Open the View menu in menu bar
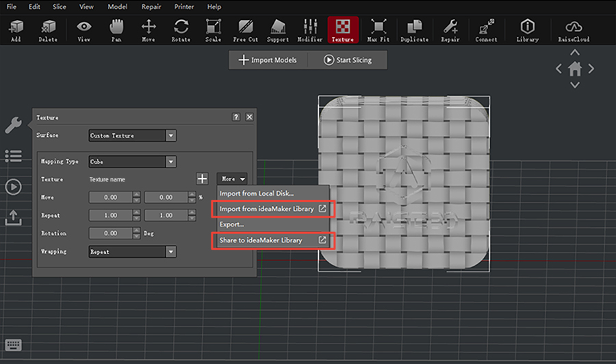 [x=86, y=7]
